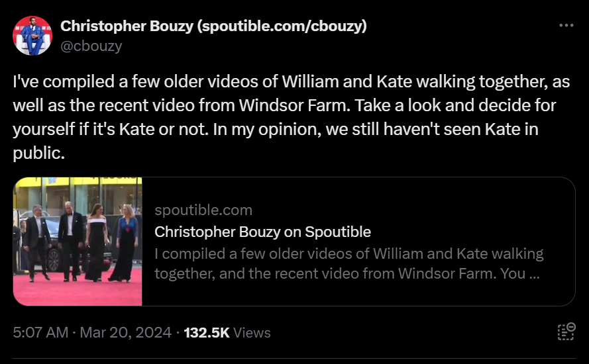Click the 5:07 AM post time
The height and width of the screenshot is (364, 589).
tap(40, 332)
